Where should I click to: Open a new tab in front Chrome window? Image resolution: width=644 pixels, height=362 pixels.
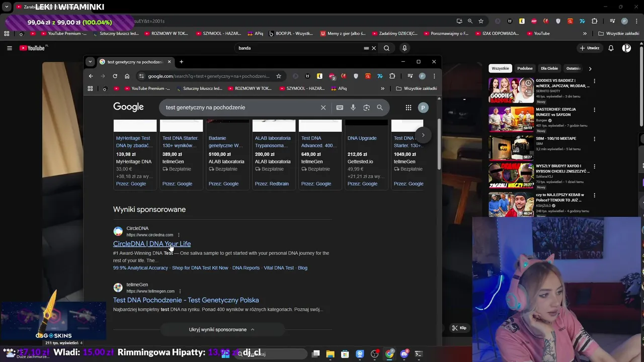[181, 62]
